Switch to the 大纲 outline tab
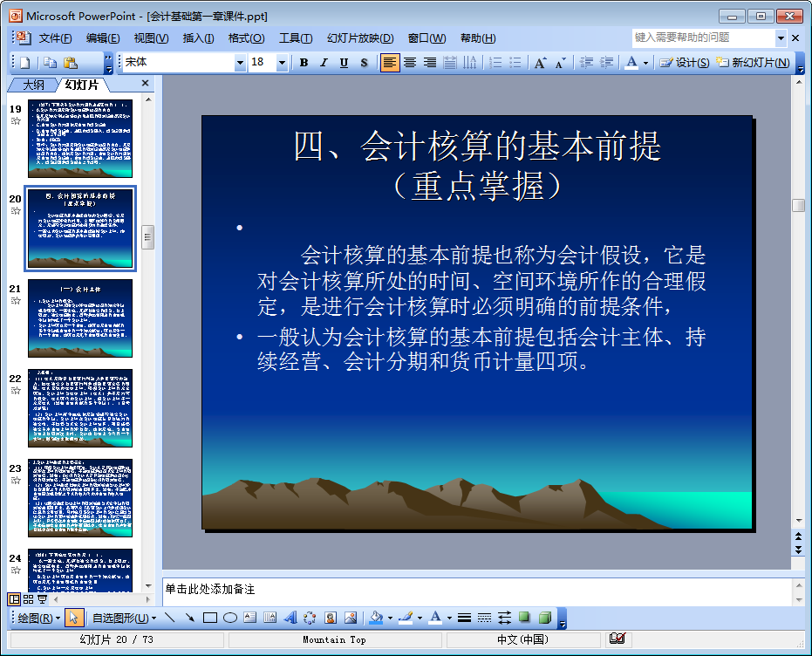Screen dimensions: 812x656 coord(33,85)
